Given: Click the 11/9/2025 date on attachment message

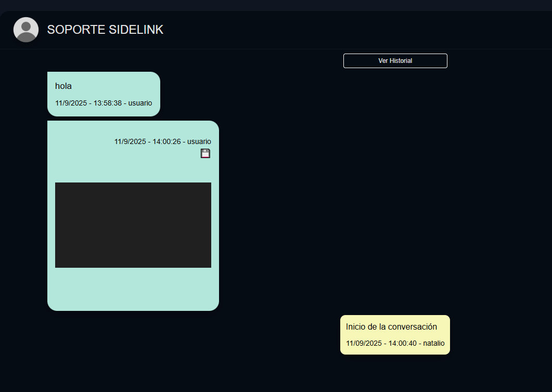Looking at the screenshot, I should (x=130, y=141).
